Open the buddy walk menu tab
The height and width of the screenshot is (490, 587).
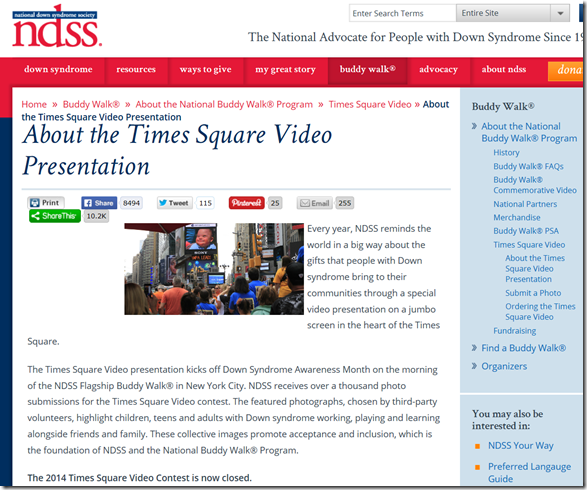pyautogui.click(x=368, y=69)
